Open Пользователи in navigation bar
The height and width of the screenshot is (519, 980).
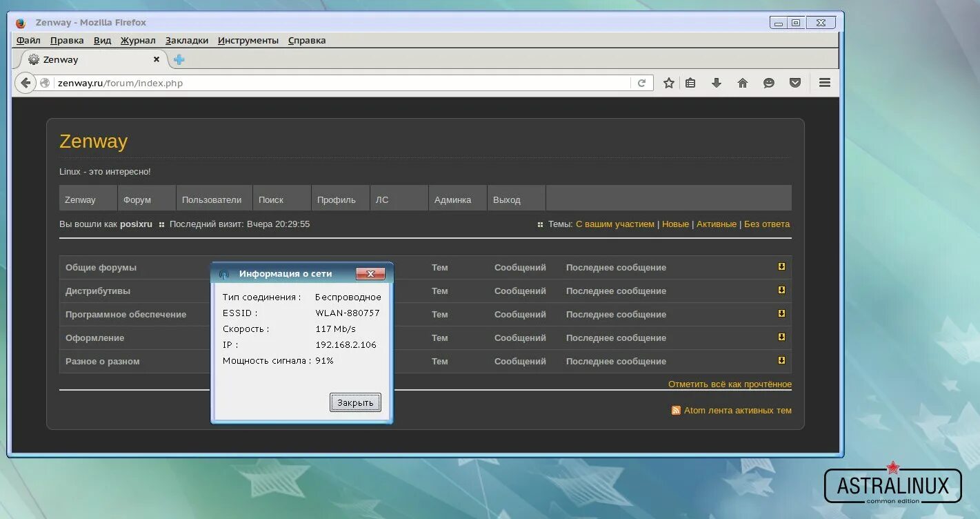coord(214,198)
